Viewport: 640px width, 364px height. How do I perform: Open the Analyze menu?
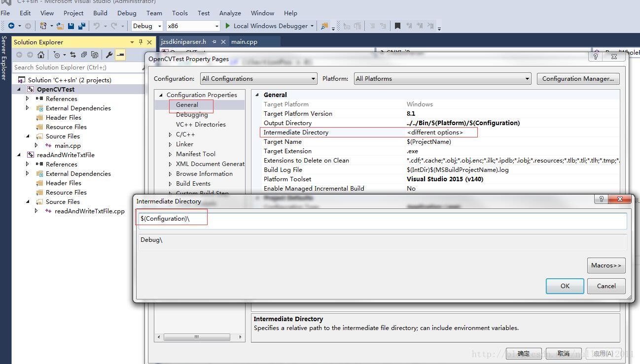pyautogui.click(x=230, y=13)
